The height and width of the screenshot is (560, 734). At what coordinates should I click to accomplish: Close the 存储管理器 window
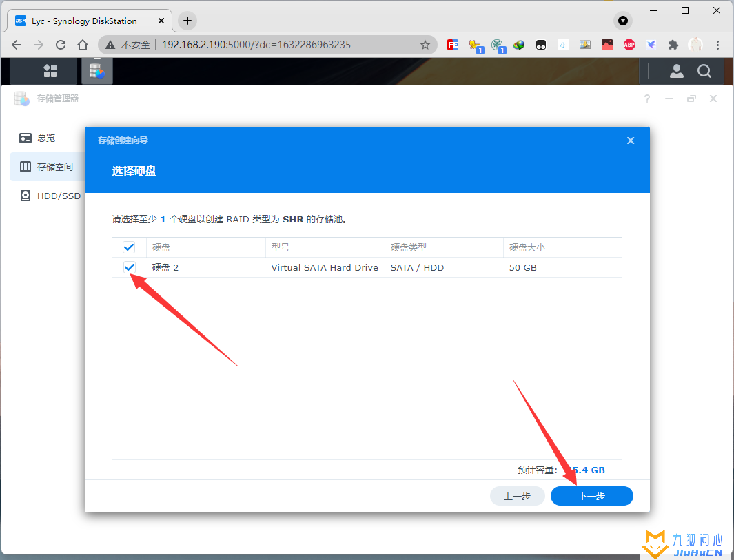click(713, 98)
